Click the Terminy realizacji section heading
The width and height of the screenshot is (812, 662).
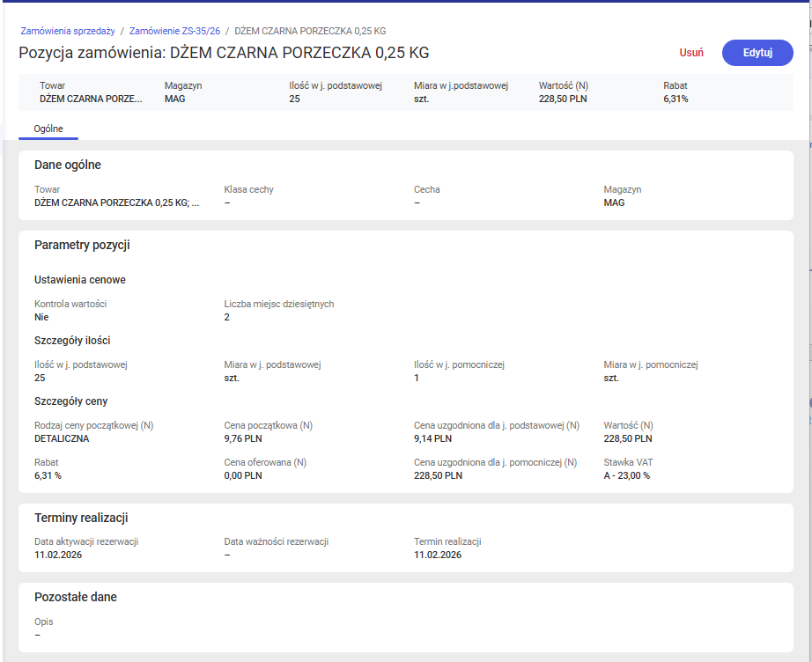point(81,518)
